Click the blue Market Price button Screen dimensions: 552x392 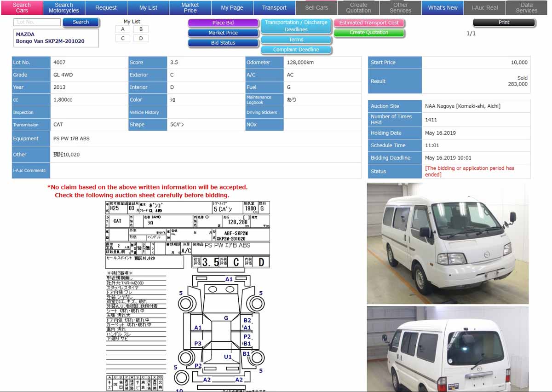click(223, 33)
